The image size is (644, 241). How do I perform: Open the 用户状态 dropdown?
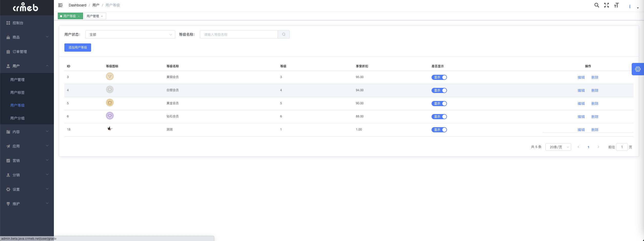130,34
